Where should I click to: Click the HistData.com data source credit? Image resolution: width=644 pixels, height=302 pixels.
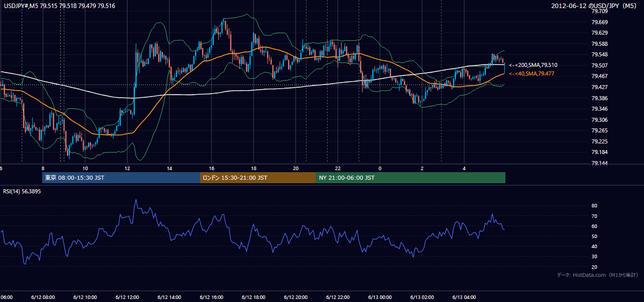coord(597,275)
